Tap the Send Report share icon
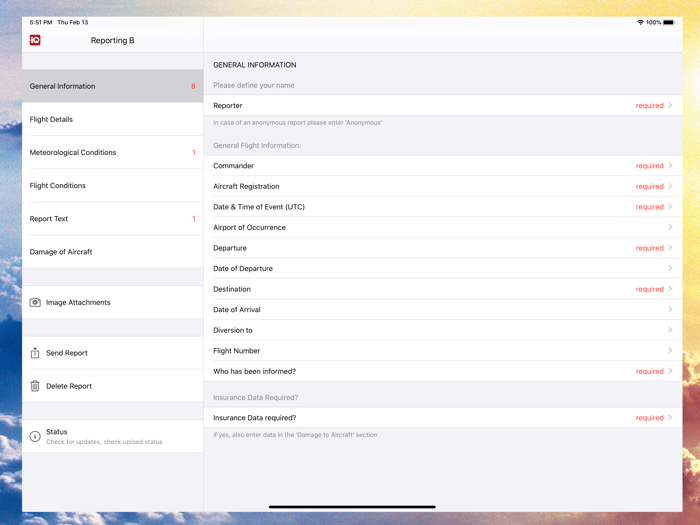 (x=35, y=353)
